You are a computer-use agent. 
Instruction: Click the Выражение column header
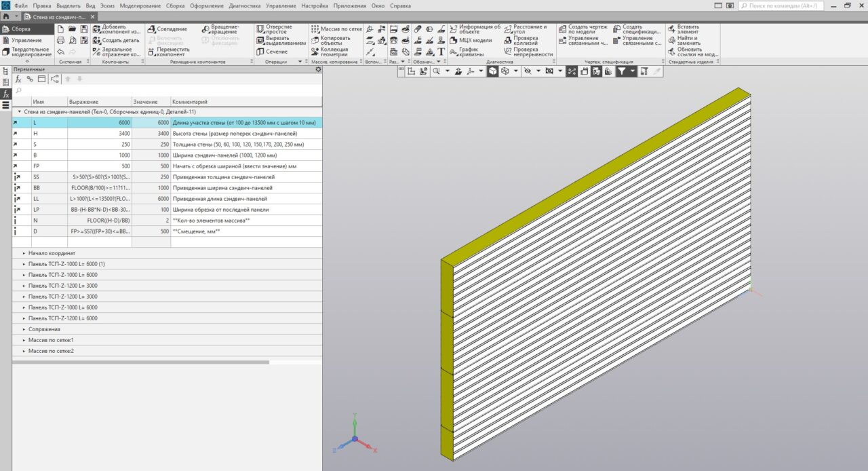pyautogui.click(x=100, y=102)
